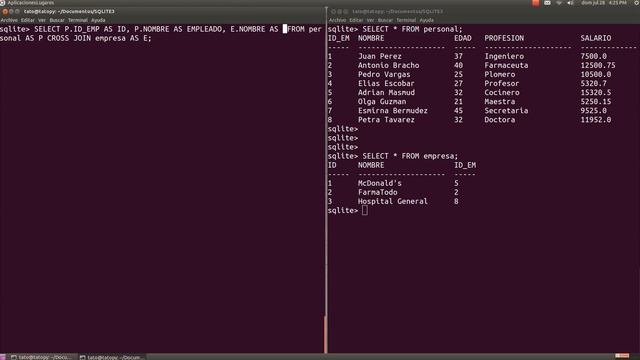Open Archivo menu in right terminal
The image size is (640, 360).
coord(337,20)
